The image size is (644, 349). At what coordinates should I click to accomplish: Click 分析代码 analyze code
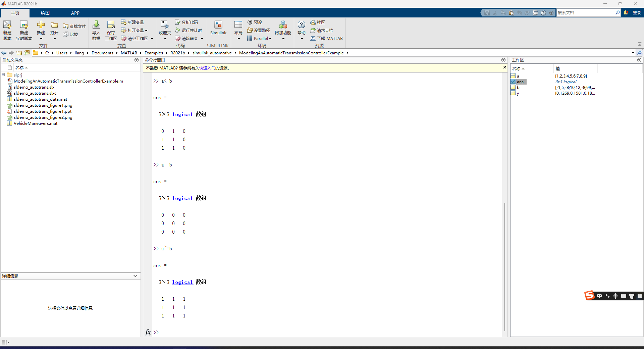tap(186, 22)
